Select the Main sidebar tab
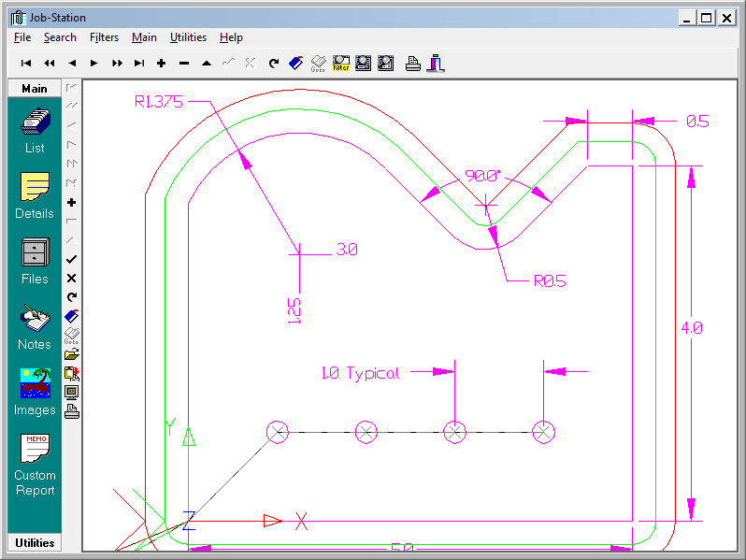746x560 pixels. coord(35,89)
